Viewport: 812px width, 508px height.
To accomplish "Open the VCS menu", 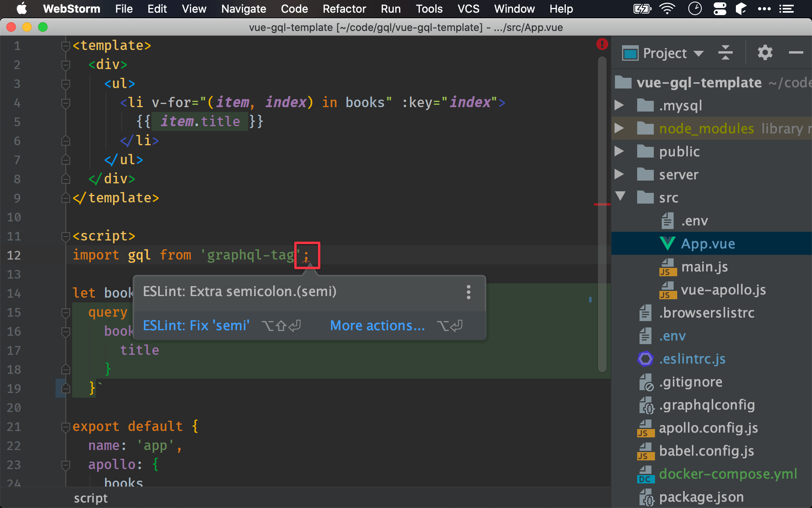I will coord(468,9).
